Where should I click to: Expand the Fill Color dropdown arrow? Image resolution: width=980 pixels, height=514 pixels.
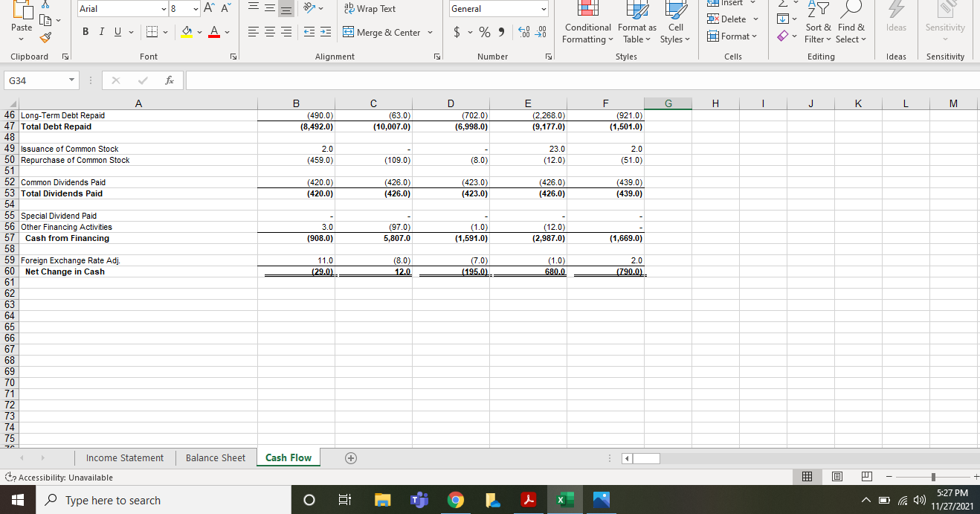click(x=198, y=33)
